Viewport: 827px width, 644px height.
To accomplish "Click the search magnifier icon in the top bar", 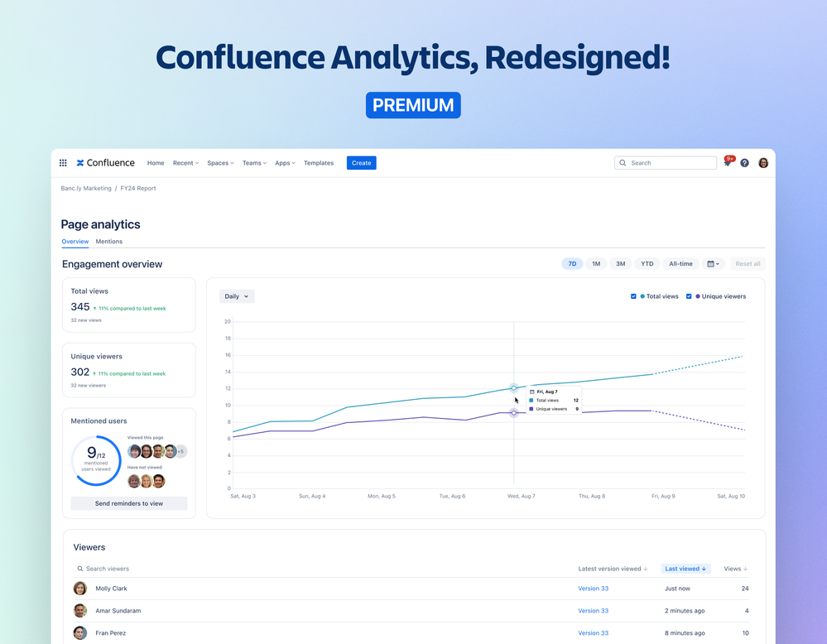I will coord(623,163).
